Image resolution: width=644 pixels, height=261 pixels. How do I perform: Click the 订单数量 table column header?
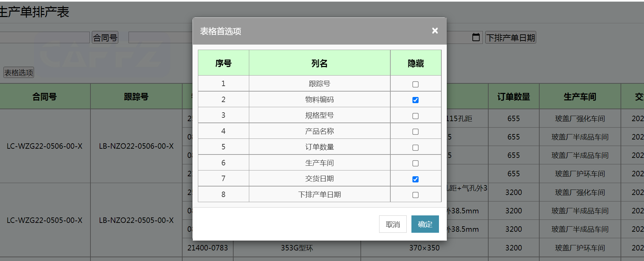point(513,97)
